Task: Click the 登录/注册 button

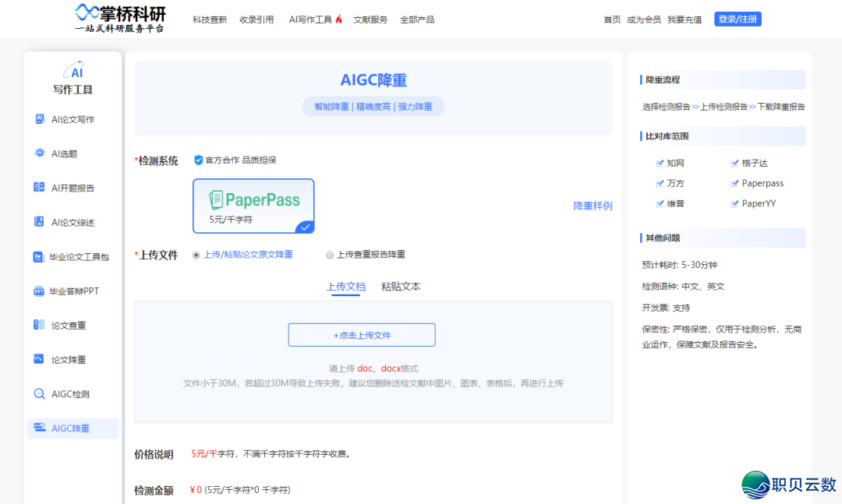Action: tap(738, 19)
